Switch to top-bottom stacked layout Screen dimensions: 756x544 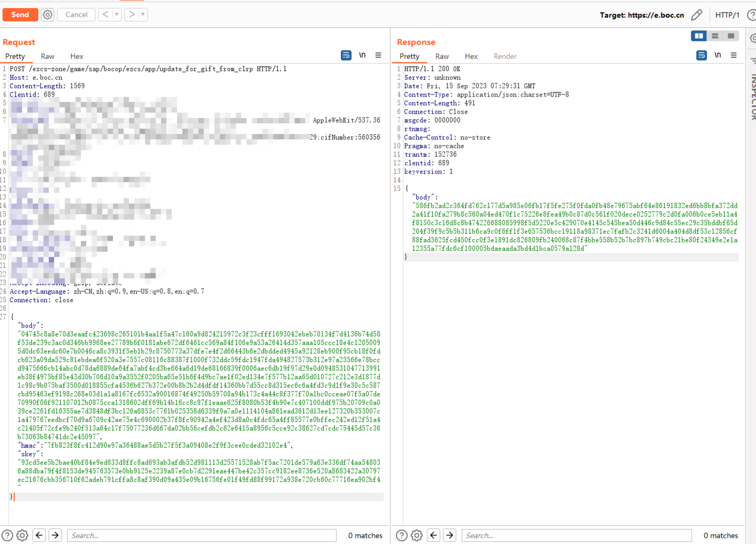[715, 36]
